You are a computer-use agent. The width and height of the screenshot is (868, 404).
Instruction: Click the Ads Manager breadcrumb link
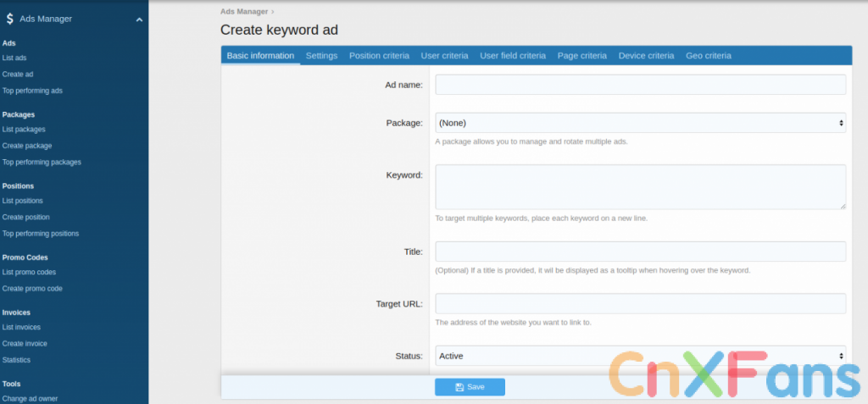[x=244, y=12]
